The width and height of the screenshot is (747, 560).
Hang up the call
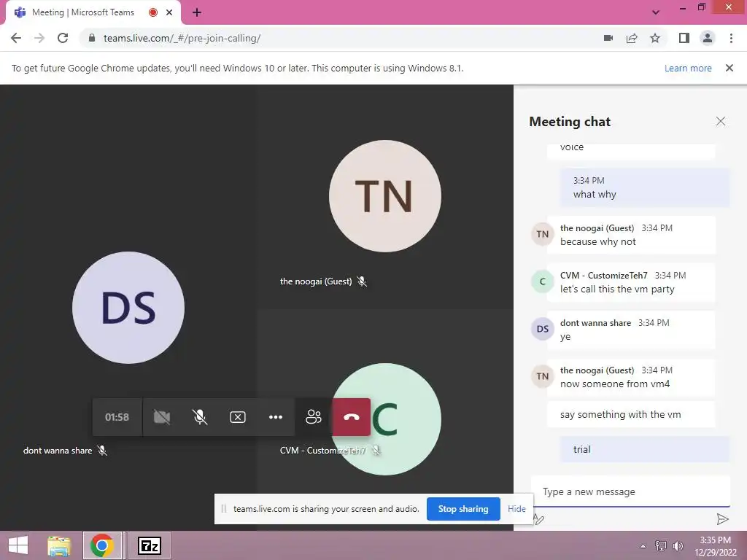pos(352,417)
